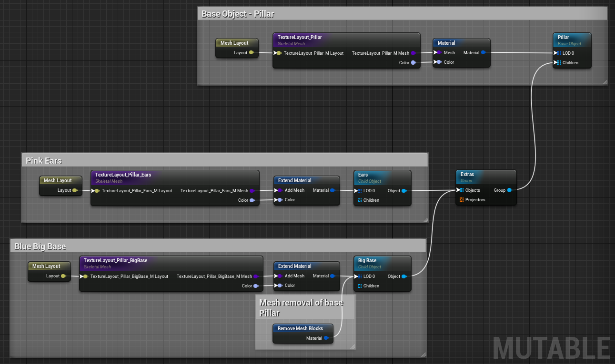615x364 pixels.
Task: Select the 'Blue Big Base' comment header
Action: (x=218, y=246)
